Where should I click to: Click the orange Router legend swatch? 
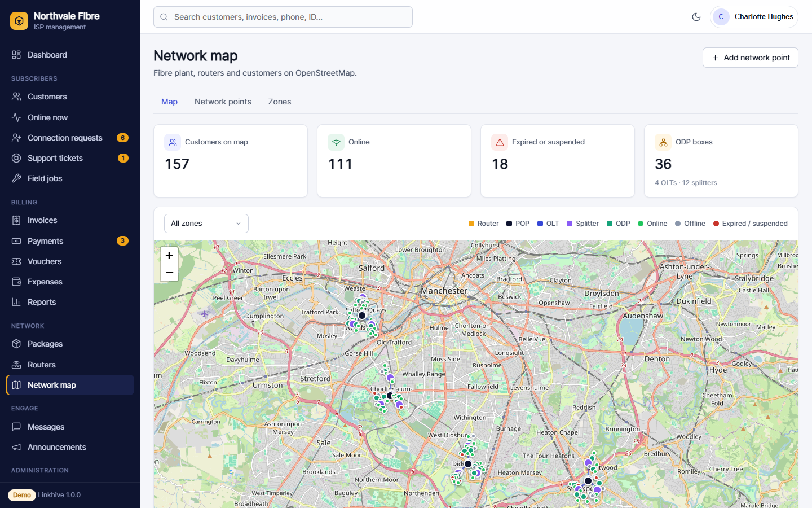(x=471, y=224)
